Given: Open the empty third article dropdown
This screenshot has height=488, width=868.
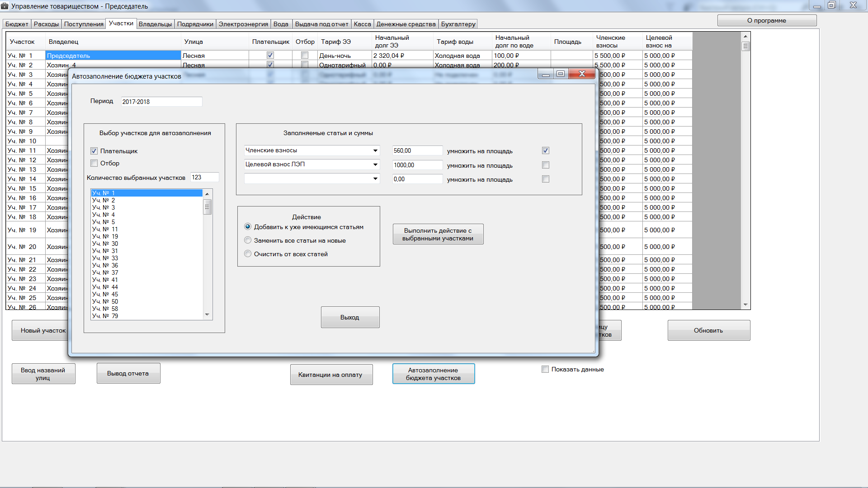Looking at the screenshot, I should coord(375,179).
